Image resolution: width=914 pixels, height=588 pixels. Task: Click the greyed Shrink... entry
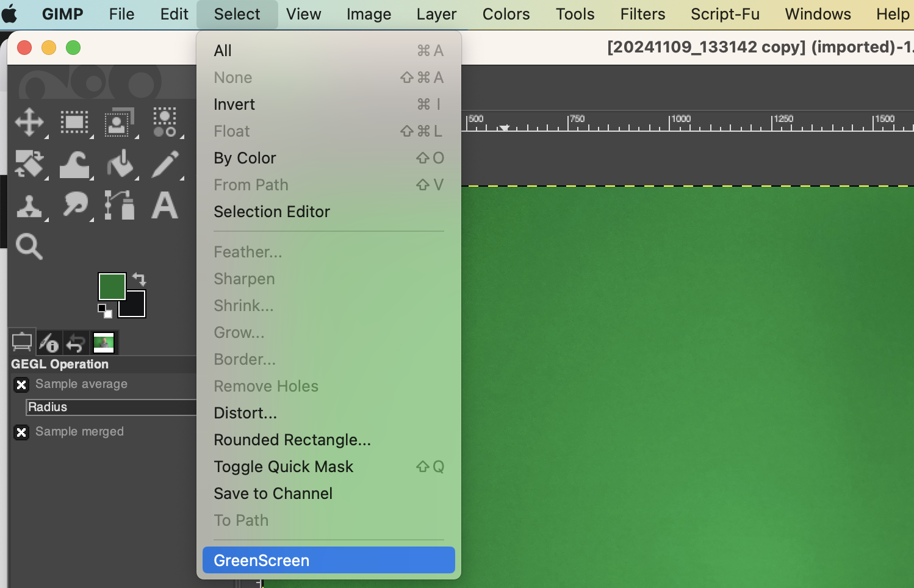[329, 306]
